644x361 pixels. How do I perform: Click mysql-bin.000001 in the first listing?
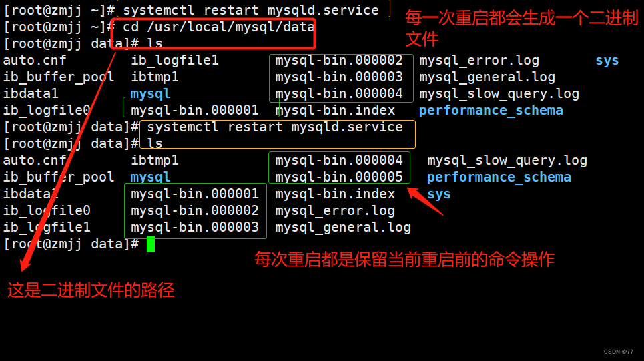point(195,111)
